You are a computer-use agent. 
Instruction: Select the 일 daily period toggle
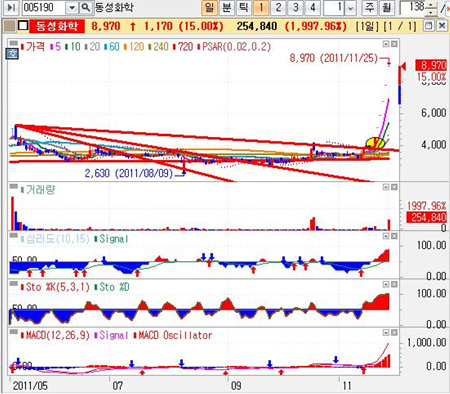209,7
